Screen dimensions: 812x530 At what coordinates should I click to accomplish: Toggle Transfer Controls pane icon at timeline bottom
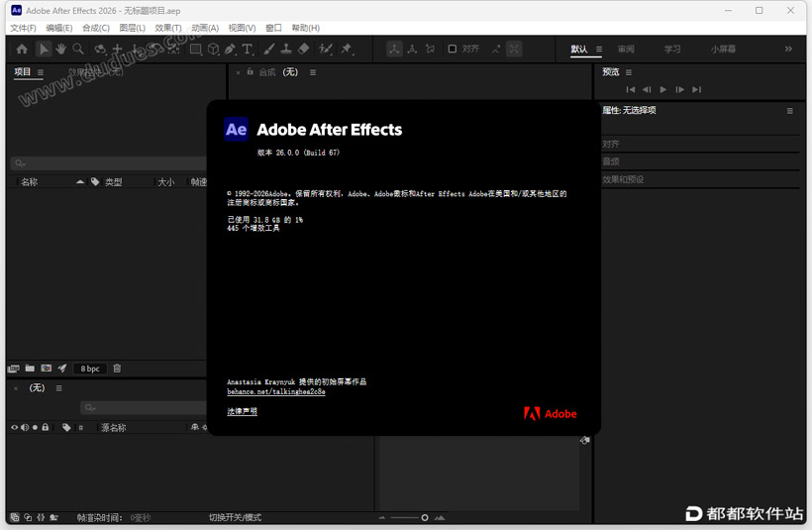(28, 517)
